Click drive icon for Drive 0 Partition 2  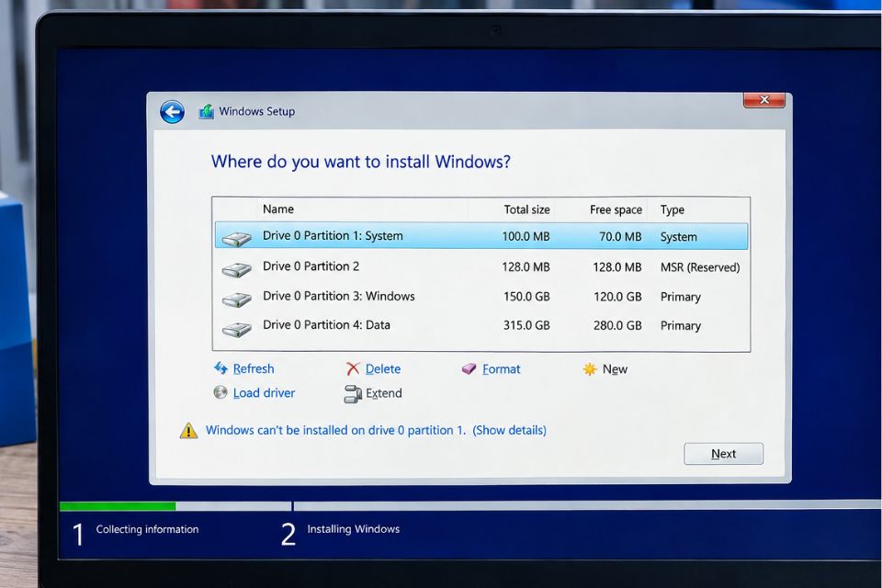click(x=236, y=269)
